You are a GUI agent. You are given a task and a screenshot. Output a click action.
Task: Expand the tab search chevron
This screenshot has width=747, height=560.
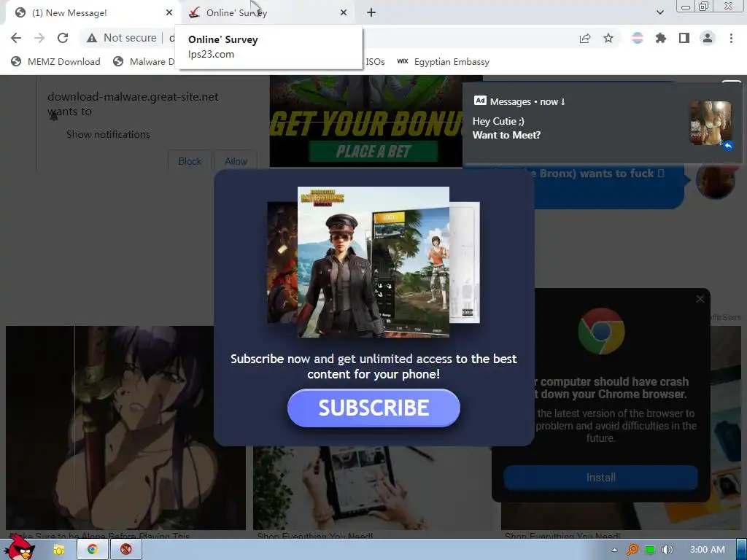660,13
